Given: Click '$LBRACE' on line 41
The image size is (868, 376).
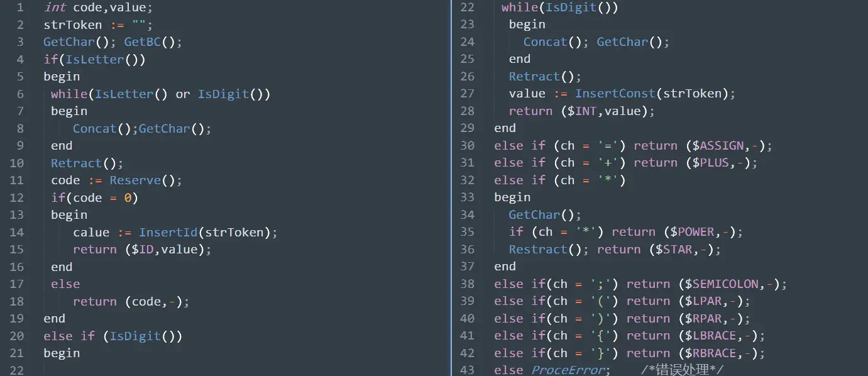Looking at the screenshot, I should pos(710,336).
